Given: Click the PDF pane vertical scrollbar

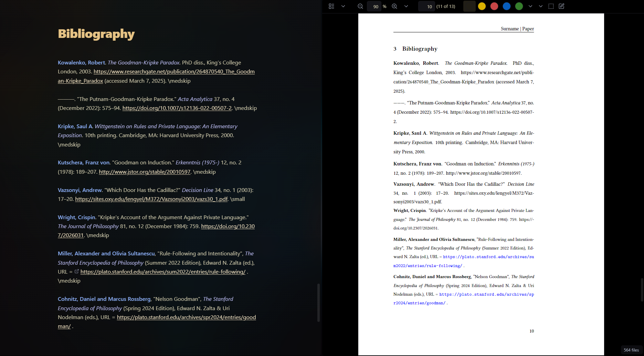Looking at the screenshot, I should pyautogui.click(x=642, y=289).
